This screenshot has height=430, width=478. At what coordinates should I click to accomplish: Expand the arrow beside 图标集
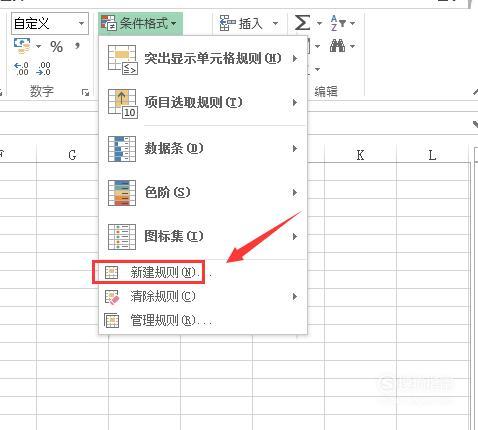pyautogui.click(x=295, y=236)
